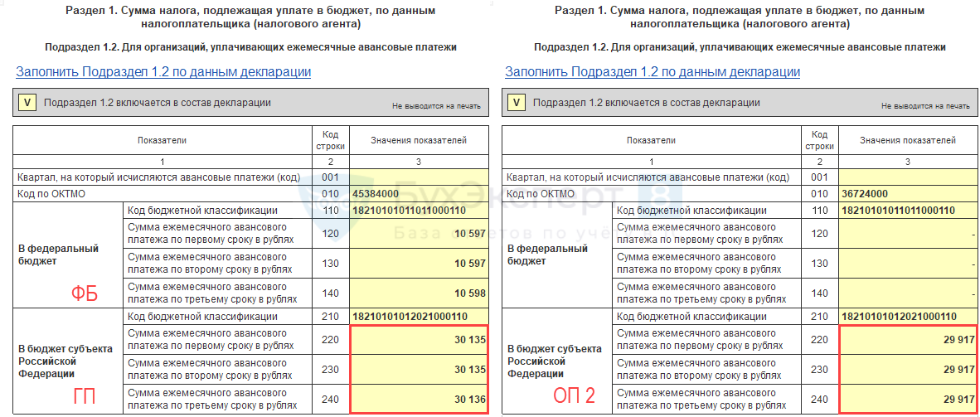The width and height of the screenshot is (980, 417).
Task: Click the line 110 KBK field under OKTMO 45384000
Action: [419, 211]
